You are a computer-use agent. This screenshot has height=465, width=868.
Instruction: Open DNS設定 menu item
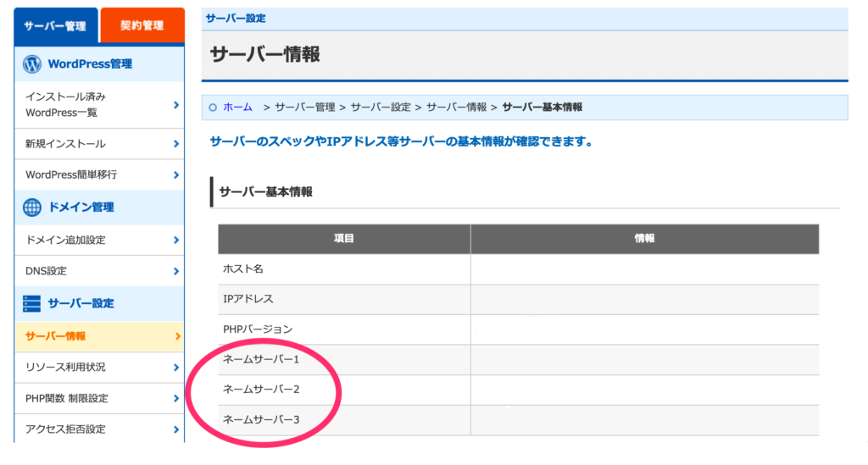pyautogui.click(x=100, y=271)
